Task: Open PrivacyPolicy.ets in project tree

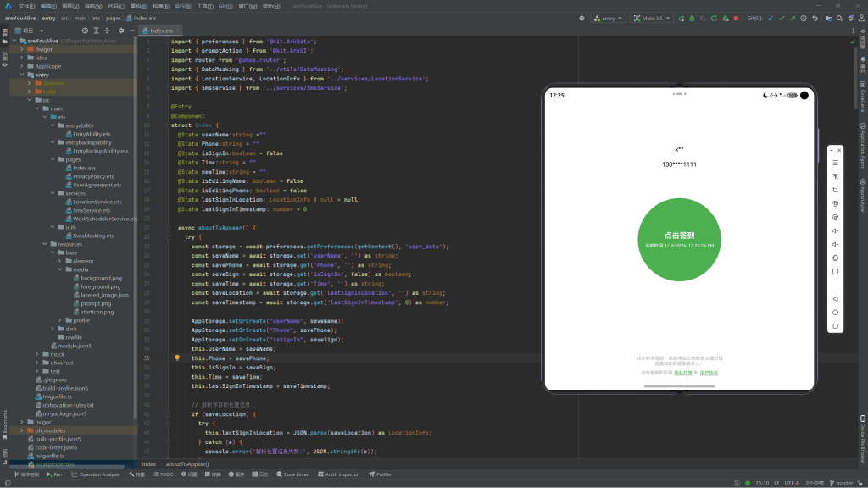Action: tap(93, 176)
